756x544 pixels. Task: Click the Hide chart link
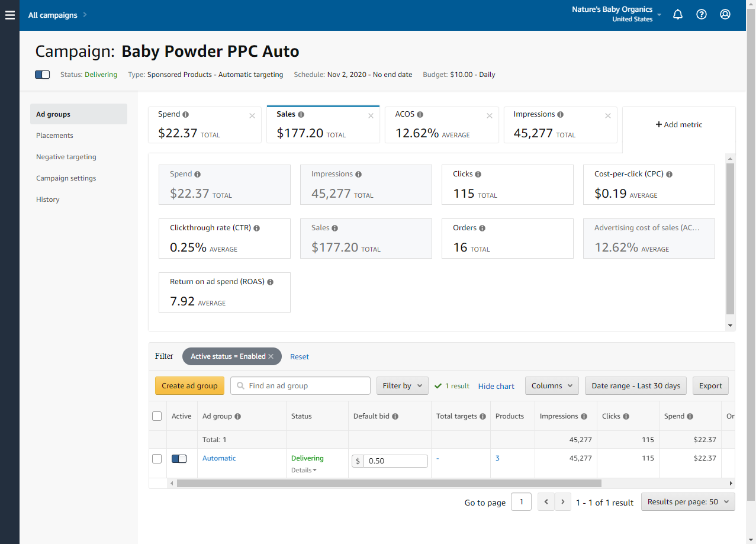pyautogui.click(x=496, y=387)
